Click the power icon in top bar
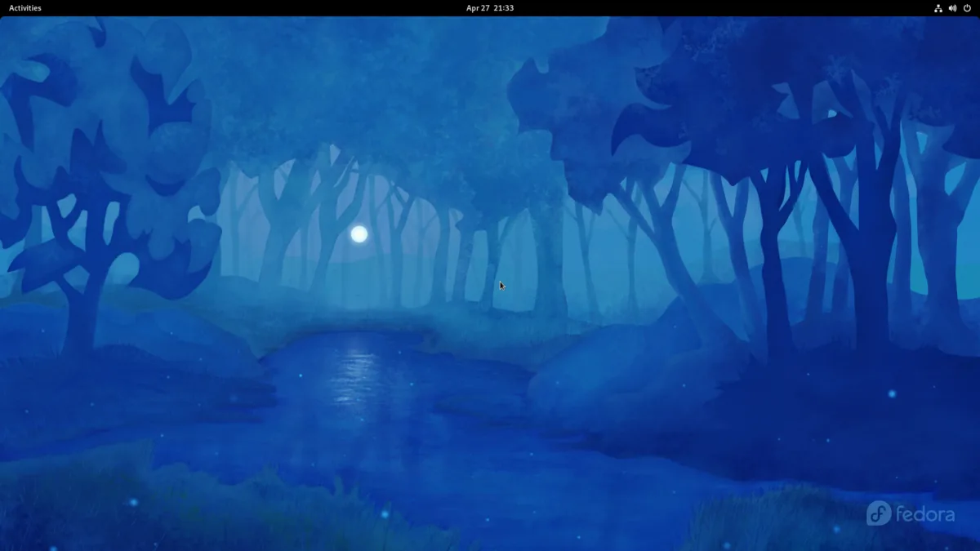The image size is (980, 551). coord(967,8)
